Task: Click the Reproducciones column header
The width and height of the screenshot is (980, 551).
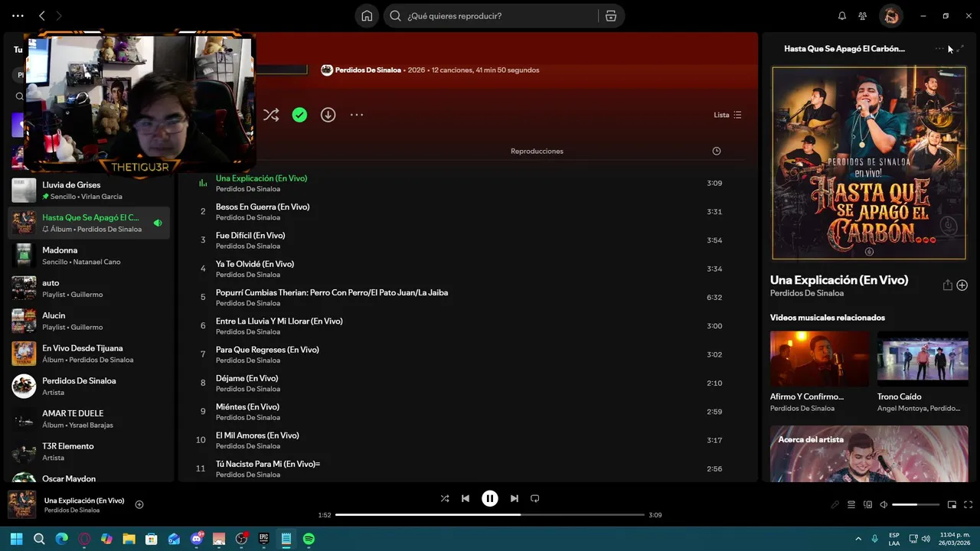Action: (x=537, y=151)
